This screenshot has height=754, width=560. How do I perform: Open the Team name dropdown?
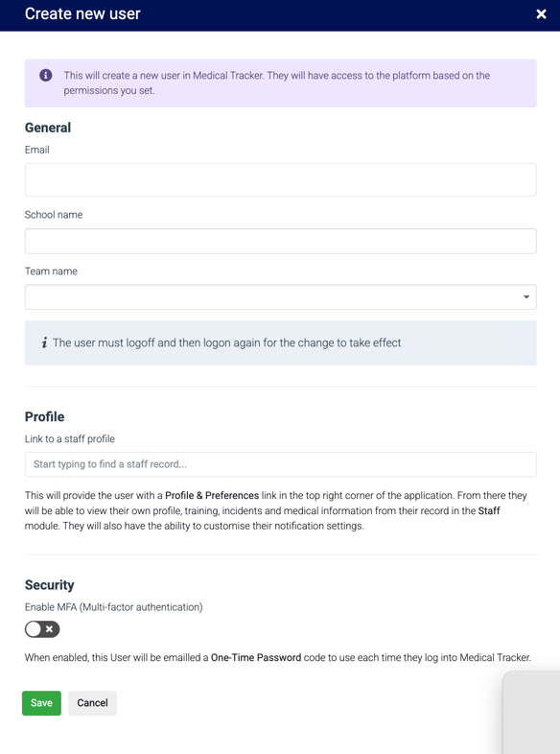click(x=281, y=297)
